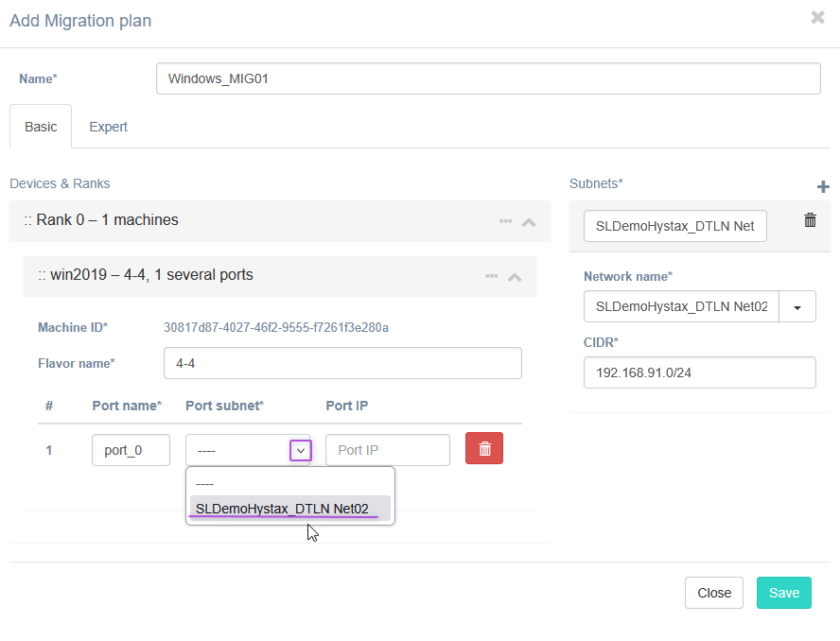The image size is (840, 641).
Task: Select the Basic tab
Action: point(41,127)
